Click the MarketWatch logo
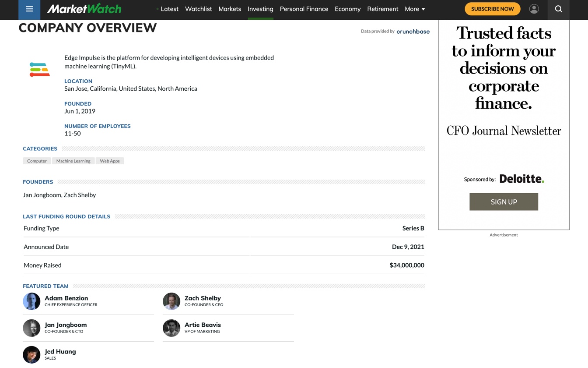588x368 pixels. pos(84,9)
